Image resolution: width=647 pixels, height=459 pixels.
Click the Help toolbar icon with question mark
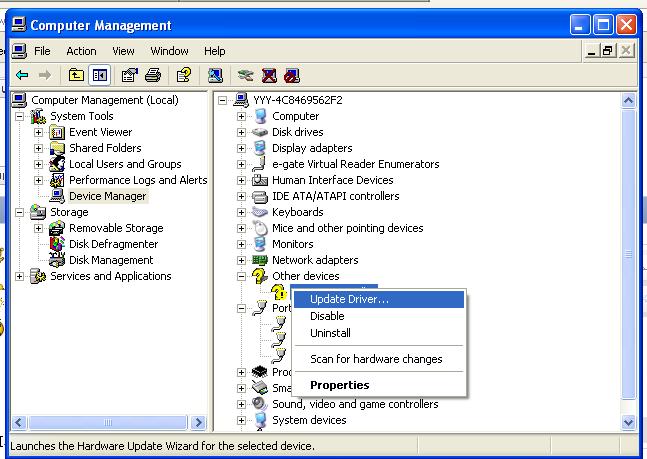[184, 75]
